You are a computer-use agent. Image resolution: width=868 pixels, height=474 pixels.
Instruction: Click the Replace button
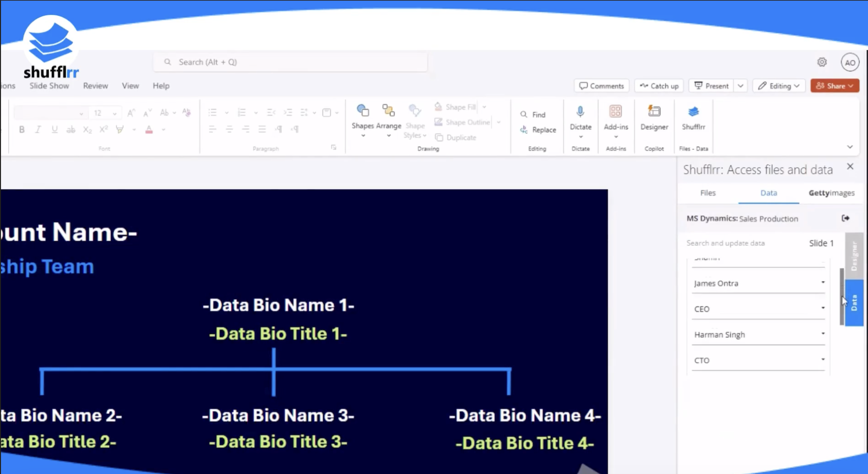(x=538, y=130)
